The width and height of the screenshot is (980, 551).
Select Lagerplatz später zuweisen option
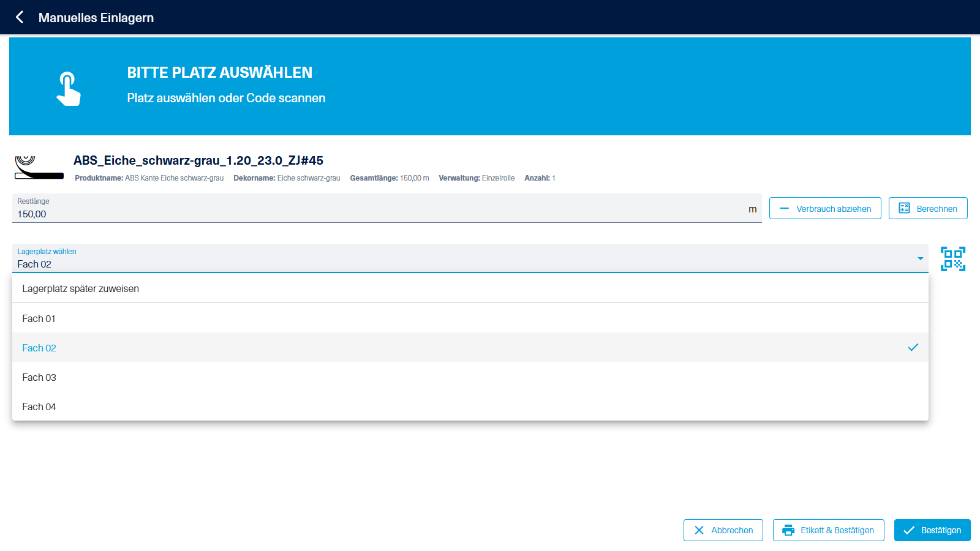click(x=470, y=288)
